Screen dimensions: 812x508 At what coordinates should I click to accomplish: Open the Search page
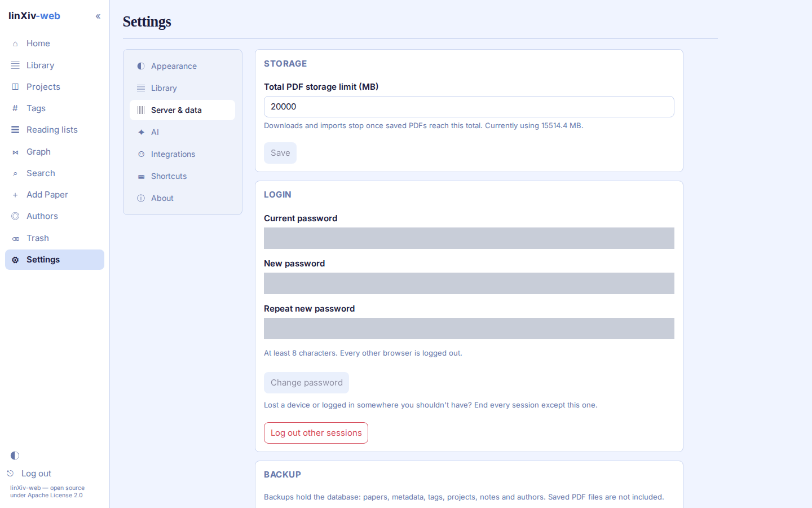point(55,173)
